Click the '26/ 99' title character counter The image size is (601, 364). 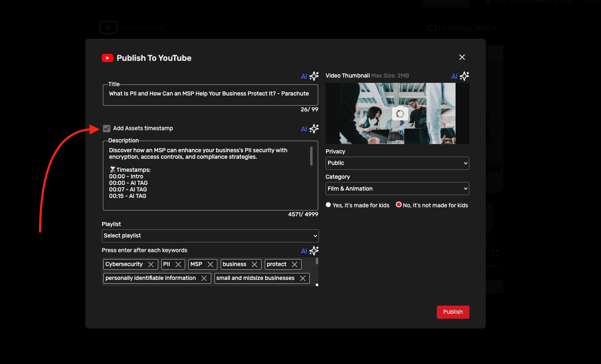click(309, 109)
